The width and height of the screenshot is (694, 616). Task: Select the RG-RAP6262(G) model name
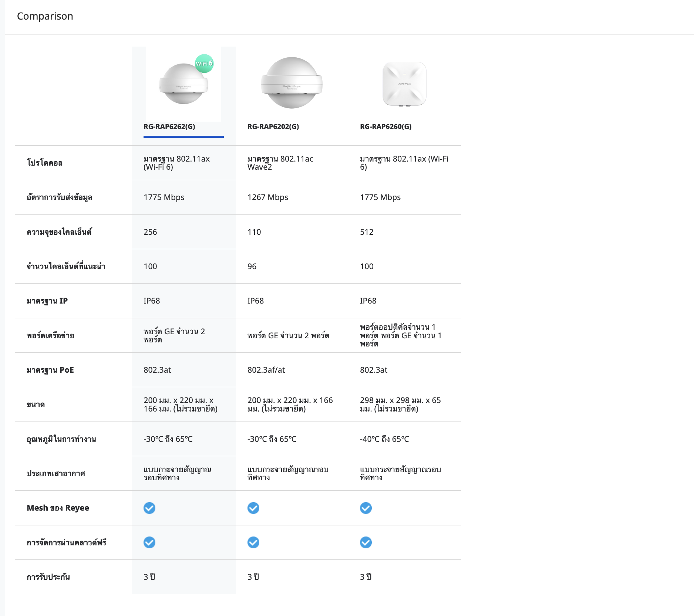[169, 126]
